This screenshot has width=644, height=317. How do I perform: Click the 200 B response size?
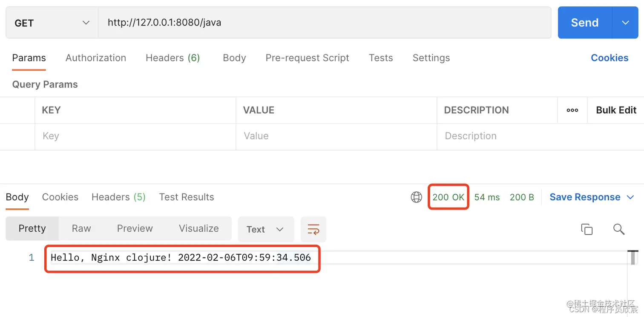click(x=522, y=197)
